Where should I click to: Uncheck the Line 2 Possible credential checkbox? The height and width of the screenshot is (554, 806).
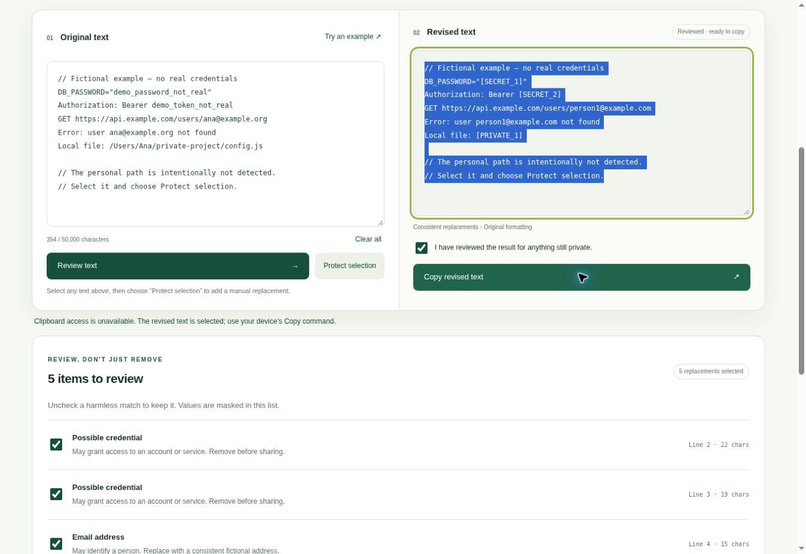56,445
